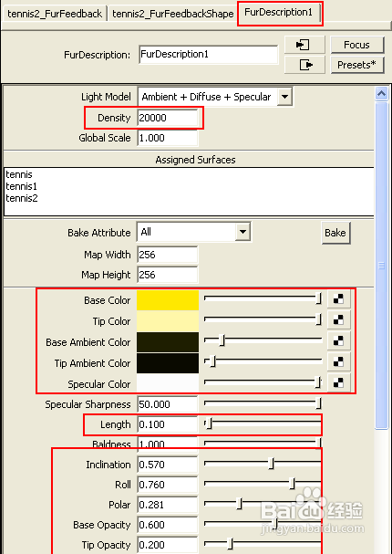
Task: Click the Base Color yellow swatch
Action: (x=168, y=300)
